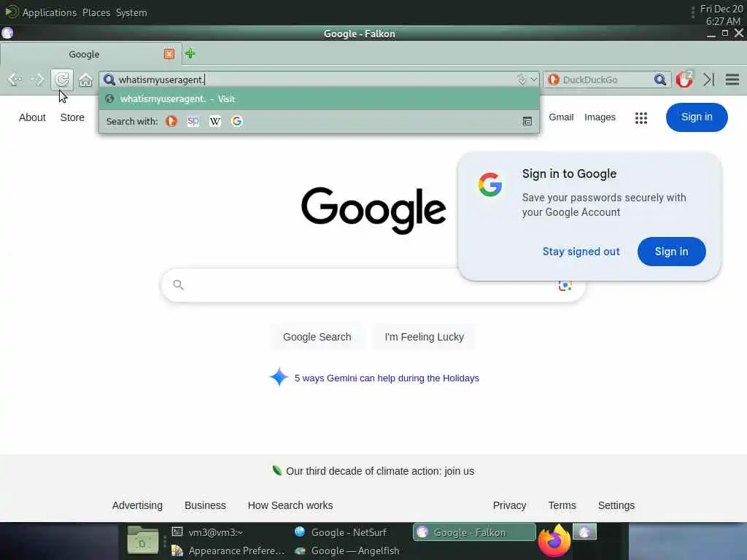Image resolution: width=747 pixels, height=560 pixels.
Task: Visit whatismyuseragent. suggestion
Action: 320,99
